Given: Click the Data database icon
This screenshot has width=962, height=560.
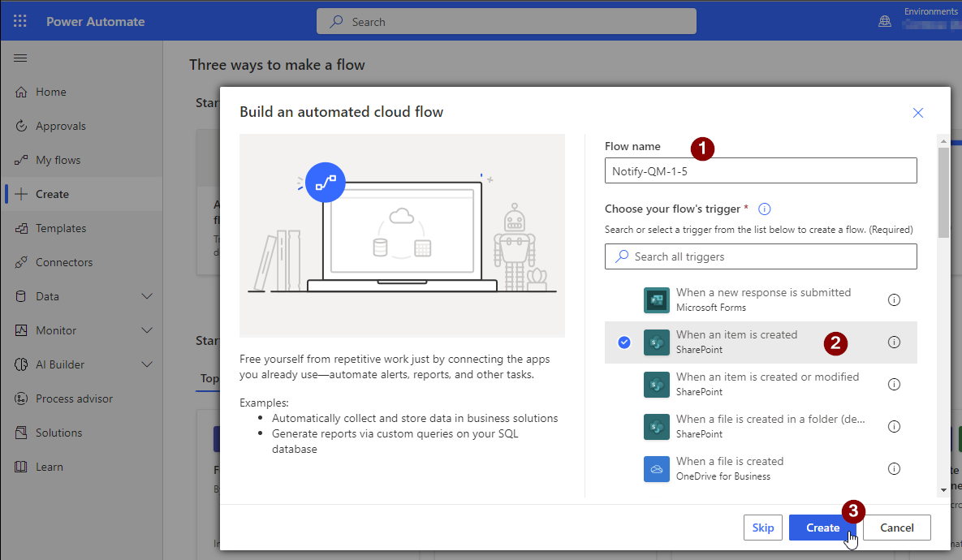Looking at the screenshot, I should point(21,296).
